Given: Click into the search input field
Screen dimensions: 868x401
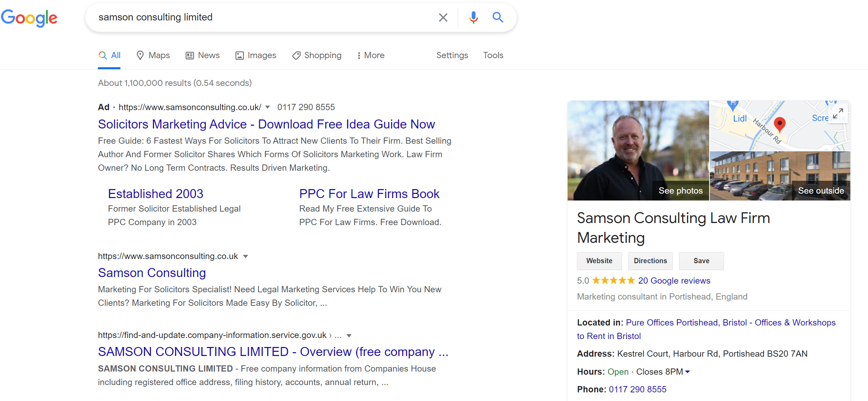Looking at the screenshot, I should coord(263,17).
